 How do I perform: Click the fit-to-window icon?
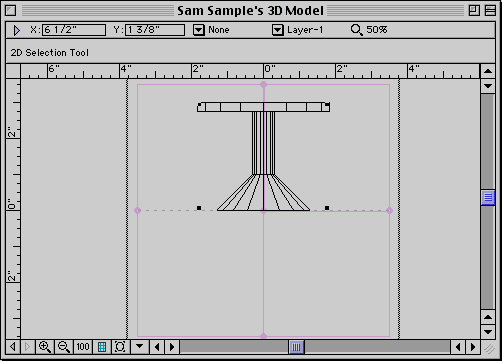click(120, 347)
